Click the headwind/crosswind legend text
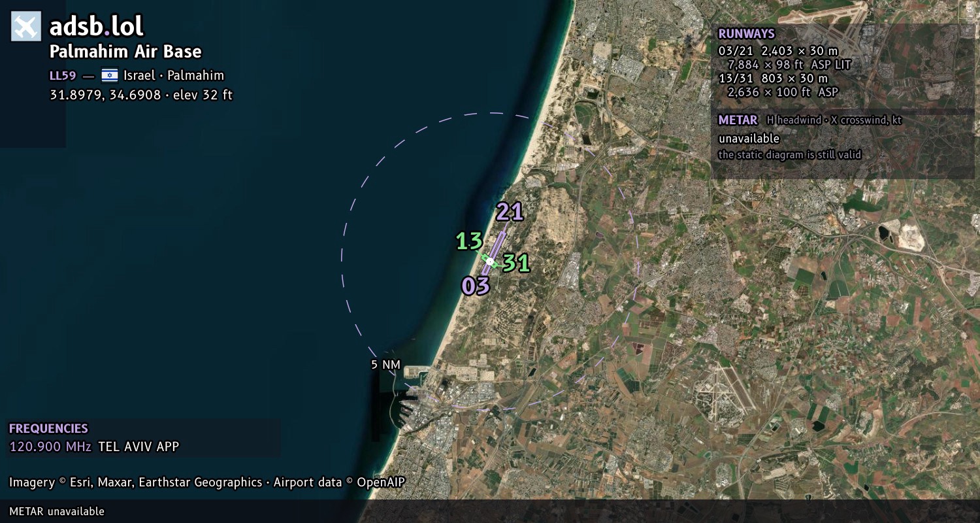980x523 pixels. pos(834,120)
